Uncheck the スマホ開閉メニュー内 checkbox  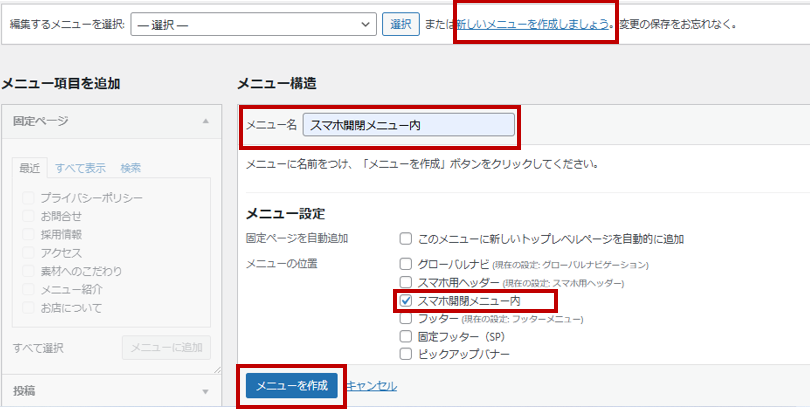(406, 300)
